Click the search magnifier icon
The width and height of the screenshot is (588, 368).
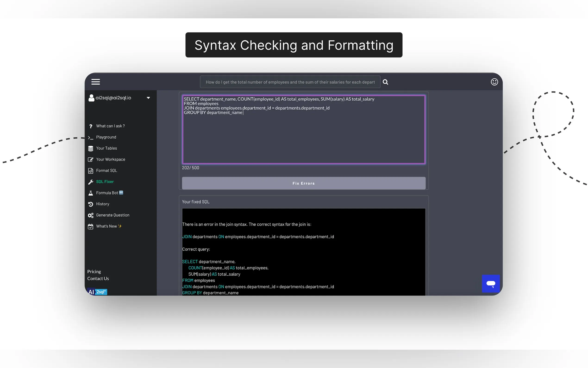tap(385, 82)
